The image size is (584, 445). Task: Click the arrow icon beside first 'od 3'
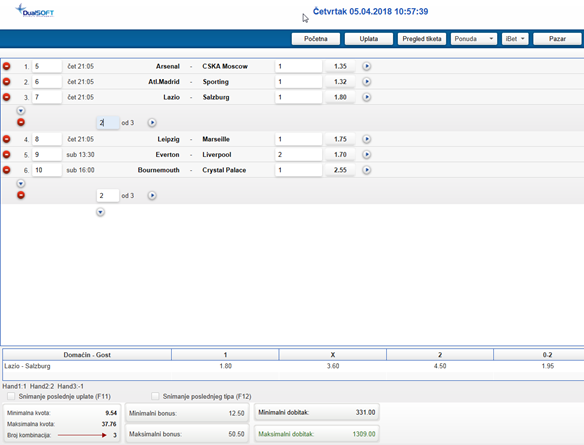152,123
